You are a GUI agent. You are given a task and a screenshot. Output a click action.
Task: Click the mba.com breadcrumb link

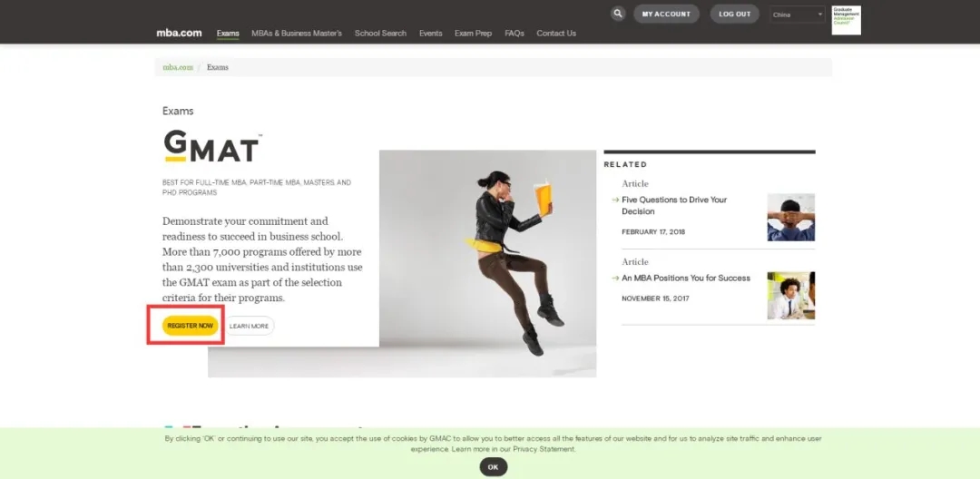tap(178, 67)
